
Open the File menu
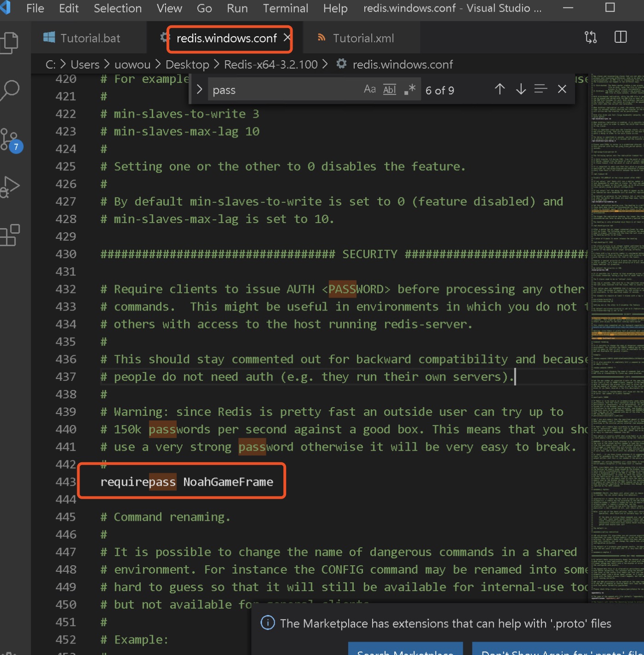pos(35,8)
